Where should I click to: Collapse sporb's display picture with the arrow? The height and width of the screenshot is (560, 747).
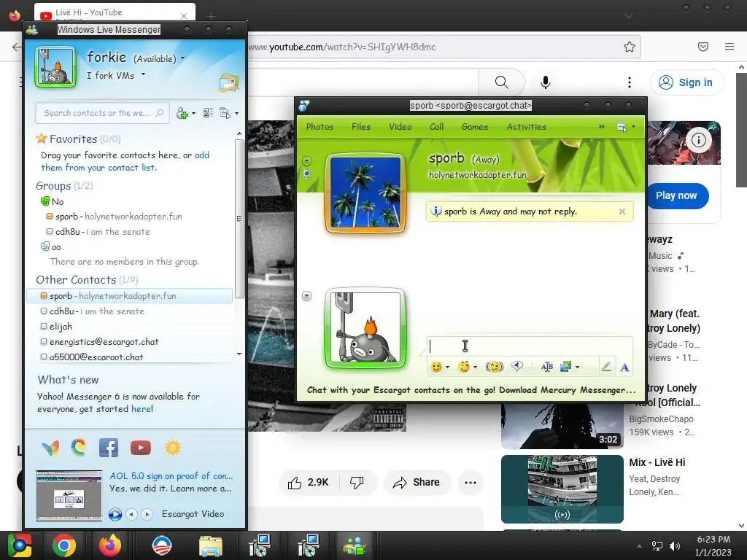click(307, 160)
